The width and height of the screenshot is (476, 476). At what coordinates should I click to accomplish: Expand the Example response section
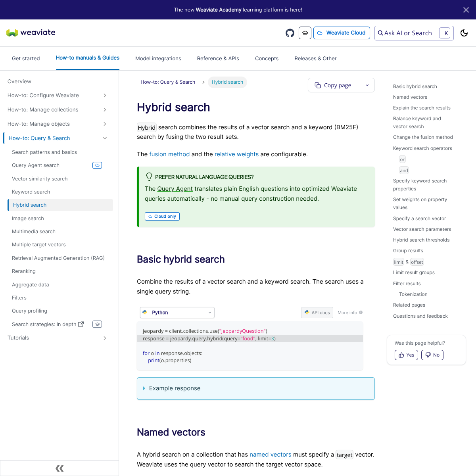(x=256, y=389)
